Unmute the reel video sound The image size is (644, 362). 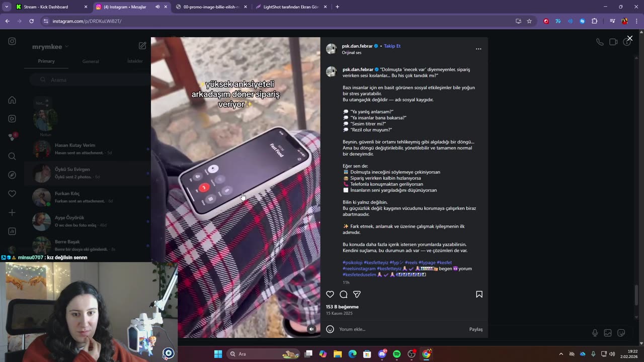pyautogui.click(x=311, y=329)
